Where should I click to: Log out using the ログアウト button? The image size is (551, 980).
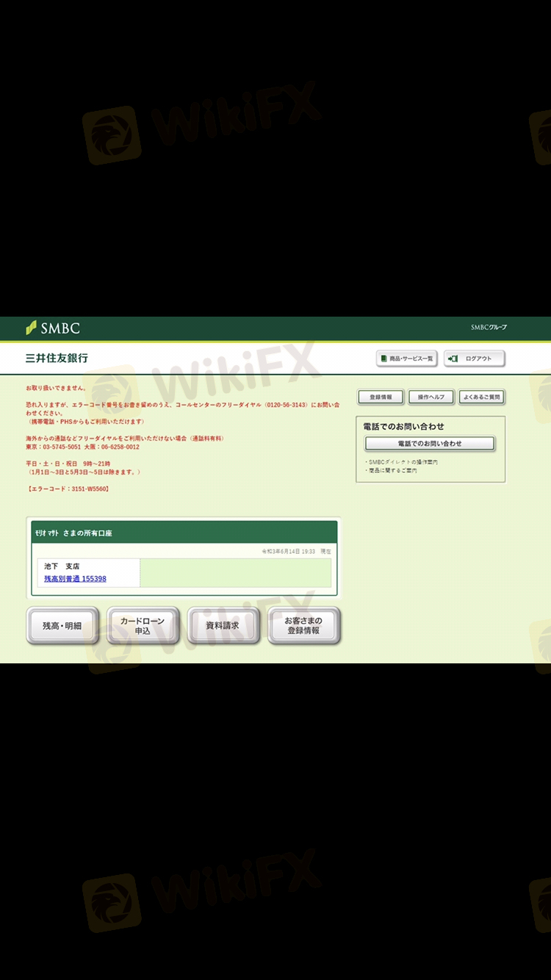click(475, 359)
